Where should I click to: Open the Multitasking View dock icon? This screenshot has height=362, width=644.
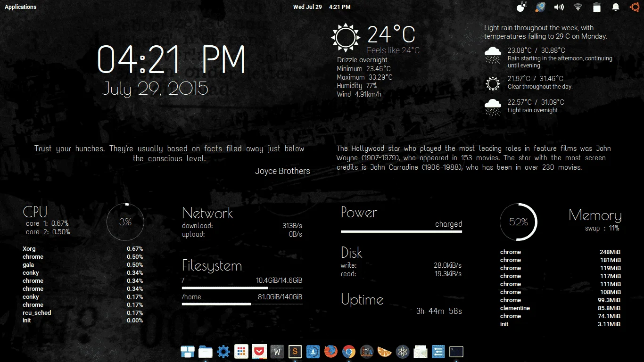[187, 352]
